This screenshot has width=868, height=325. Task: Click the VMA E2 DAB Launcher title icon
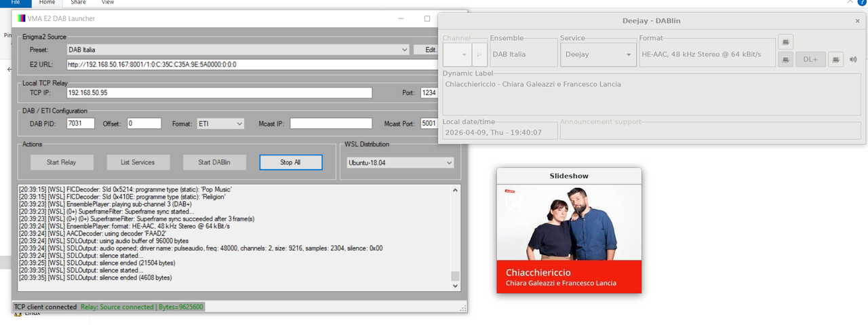21,18
